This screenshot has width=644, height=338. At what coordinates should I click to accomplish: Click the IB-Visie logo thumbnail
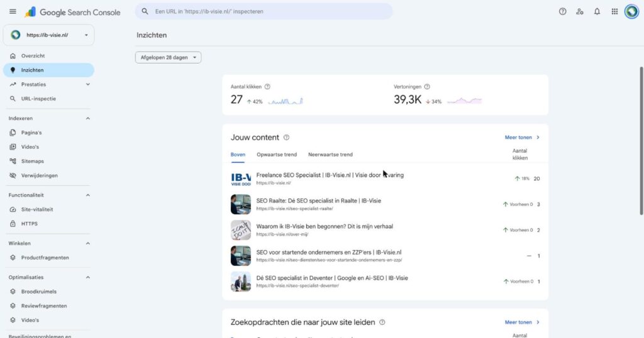[241, 179]
